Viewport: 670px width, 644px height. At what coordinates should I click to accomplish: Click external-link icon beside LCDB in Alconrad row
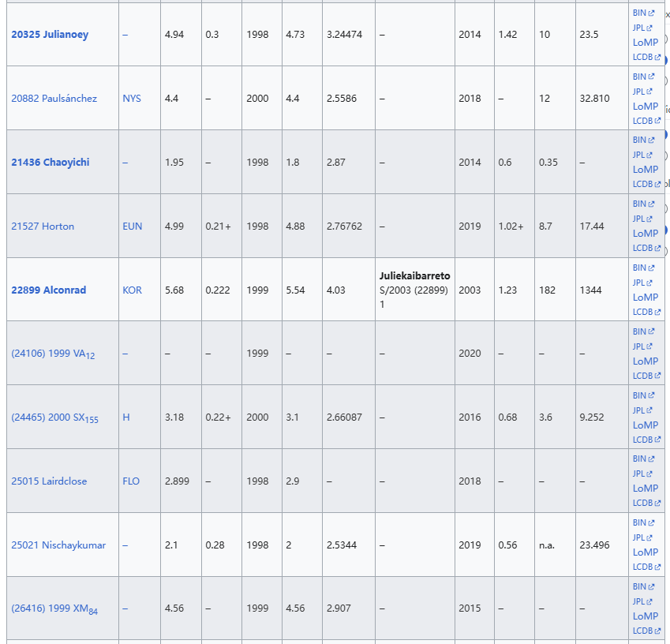point(657,313)
